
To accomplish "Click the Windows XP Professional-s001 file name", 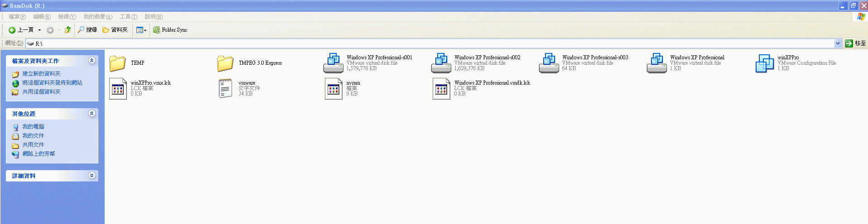I will tap(379, 57).
